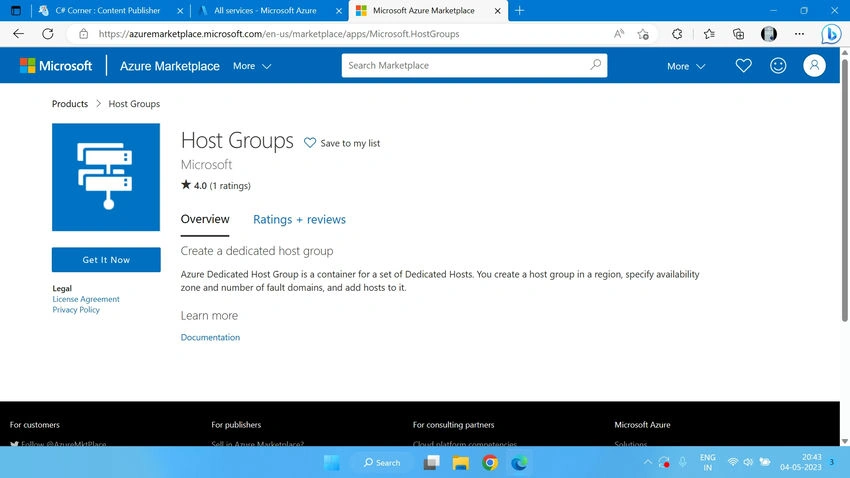Reload the current page
This screenshot has width=850, height=478.
[x=48, y=34]
